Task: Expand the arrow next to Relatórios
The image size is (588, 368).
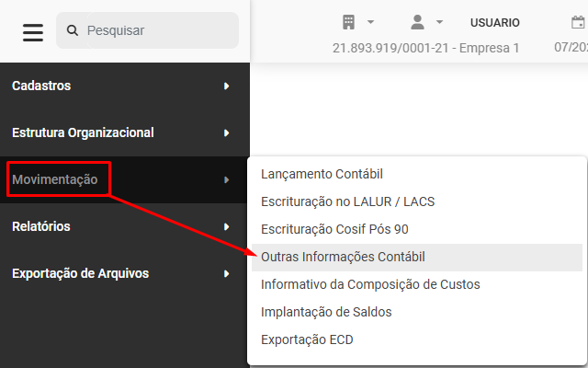Action: click(x=226, y=226)
